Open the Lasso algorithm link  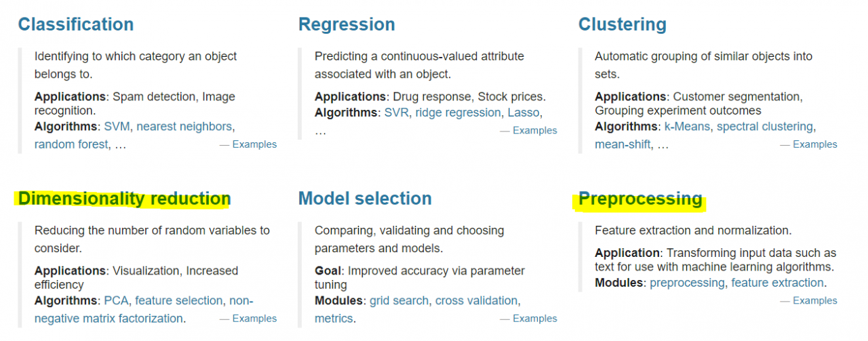click(524, 113)
